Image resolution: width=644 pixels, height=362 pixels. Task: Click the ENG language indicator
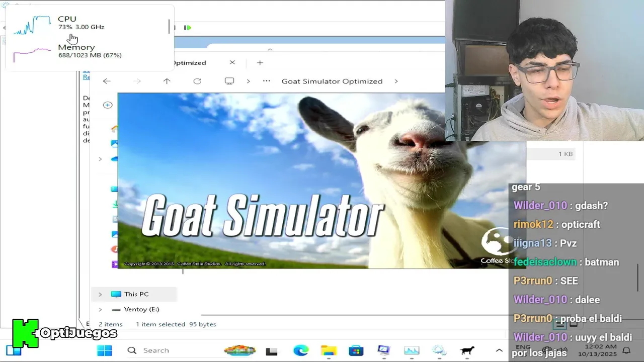pos(523,347)
